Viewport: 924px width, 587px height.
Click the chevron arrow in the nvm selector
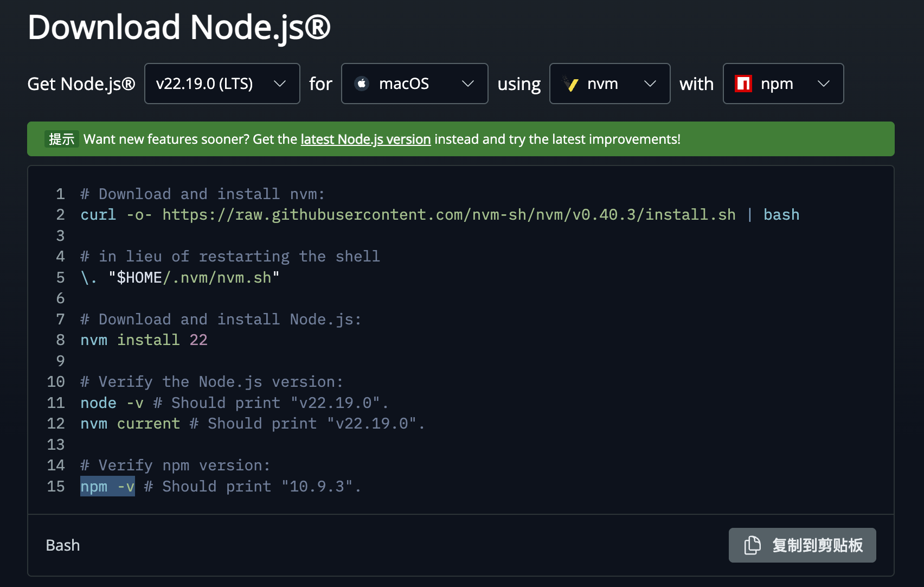click(x=650, y=84)
